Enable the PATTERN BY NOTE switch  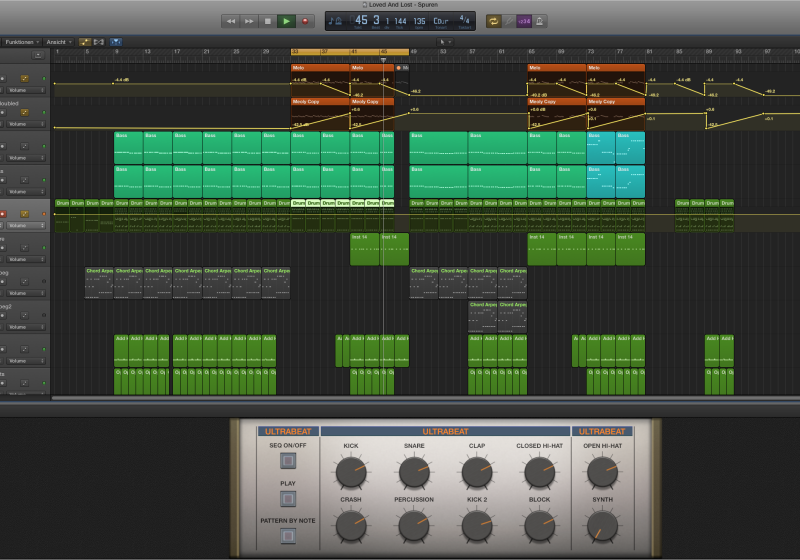click(288, 536)
